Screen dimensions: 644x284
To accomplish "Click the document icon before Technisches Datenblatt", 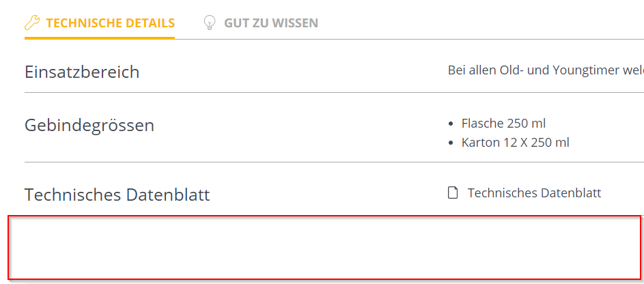I will (452, 193).
